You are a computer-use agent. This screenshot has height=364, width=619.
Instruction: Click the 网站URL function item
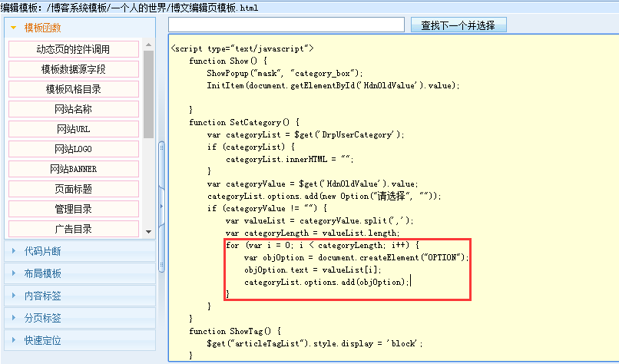73,129
